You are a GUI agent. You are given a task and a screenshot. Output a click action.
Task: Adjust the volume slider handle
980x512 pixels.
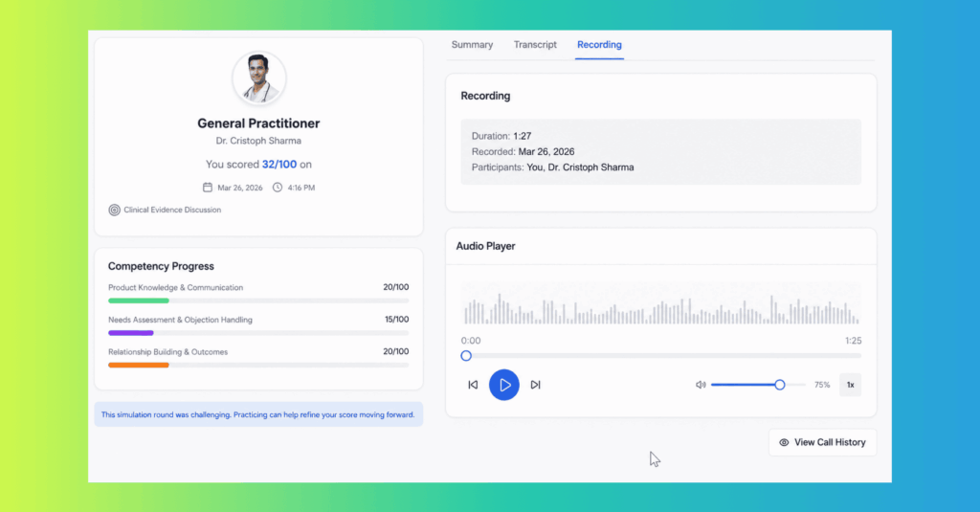(779, 385)
